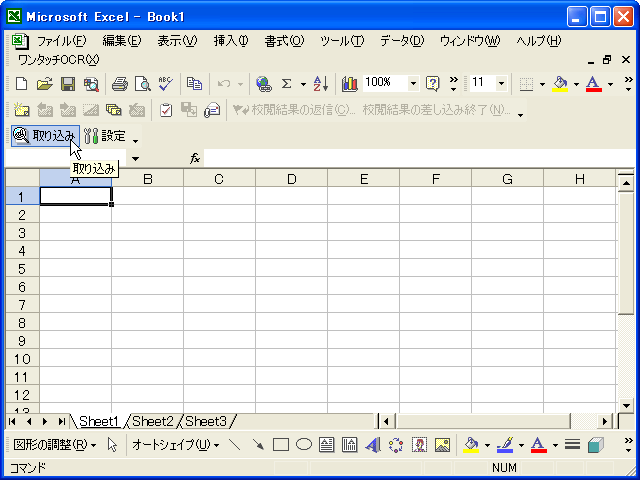640x480 pixels.
Task: Open Line Style icon in drawing toolbar
Action: pos(573,445)
